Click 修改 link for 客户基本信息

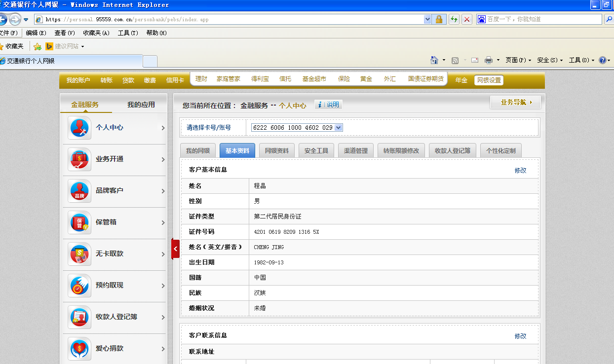(520, 170)
